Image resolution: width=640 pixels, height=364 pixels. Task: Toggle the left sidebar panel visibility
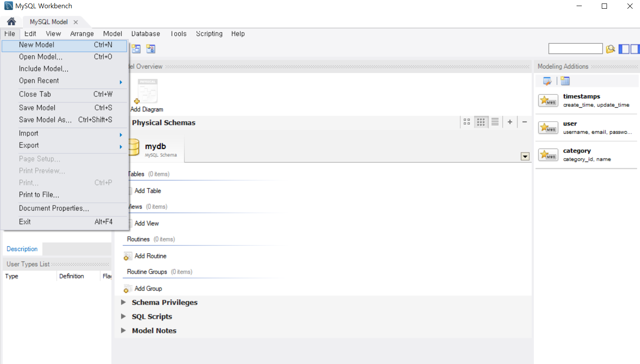(x=623, y=49)
